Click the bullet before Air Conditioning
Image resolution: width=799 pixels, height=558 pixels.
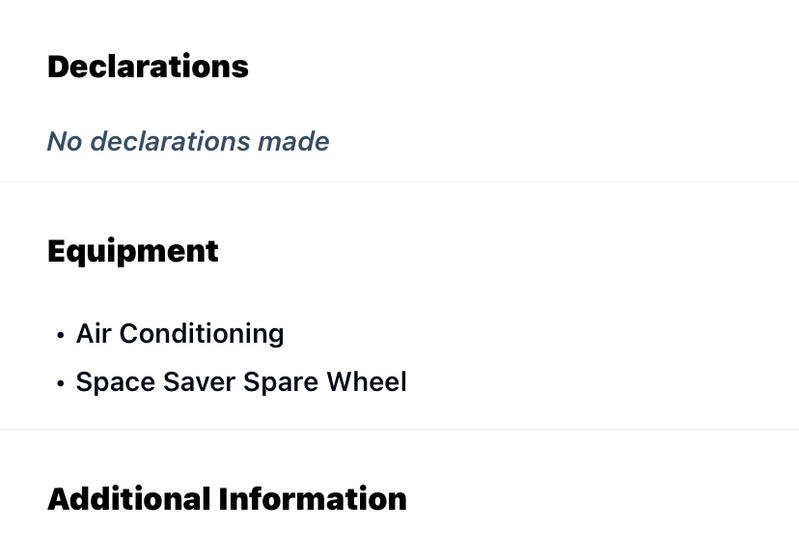pos(61,335)
